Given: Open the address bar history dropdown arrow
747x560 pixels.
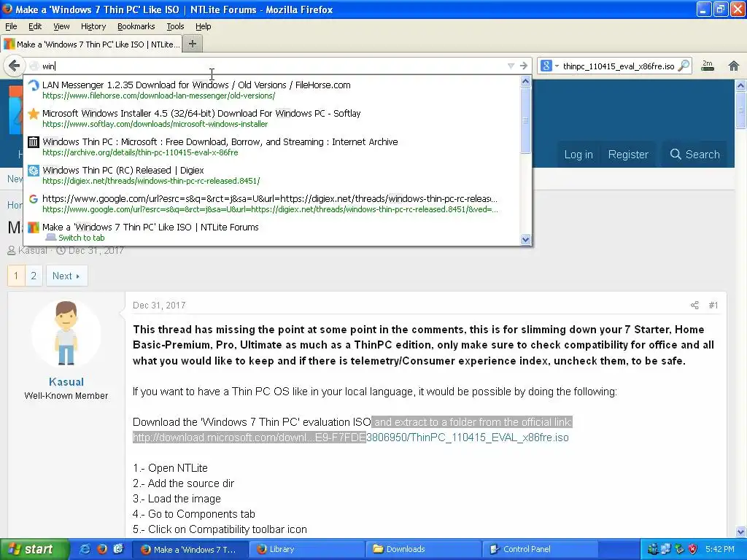Looking at the screenshot, I should tap(511, 66).
